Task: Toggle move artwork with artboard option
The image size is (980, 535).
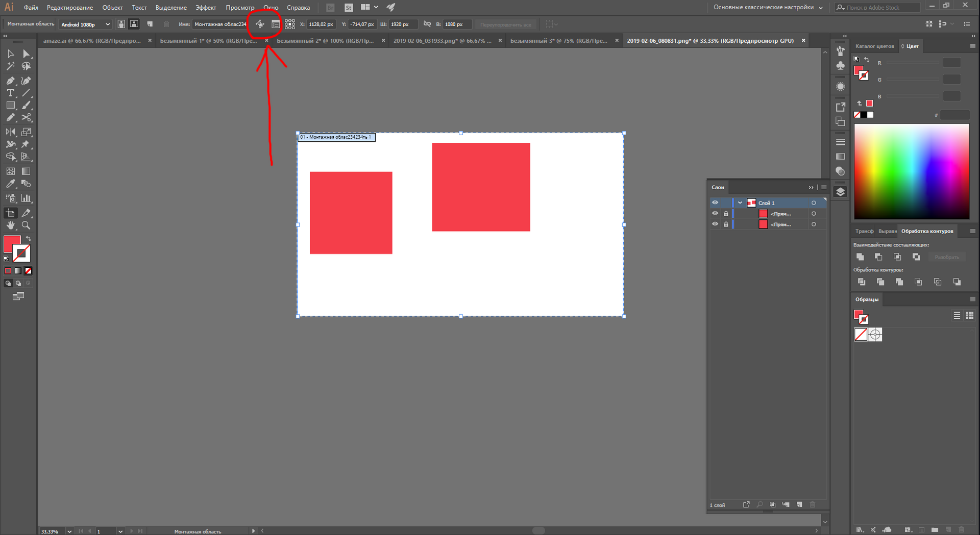Action: coord(260,24)
